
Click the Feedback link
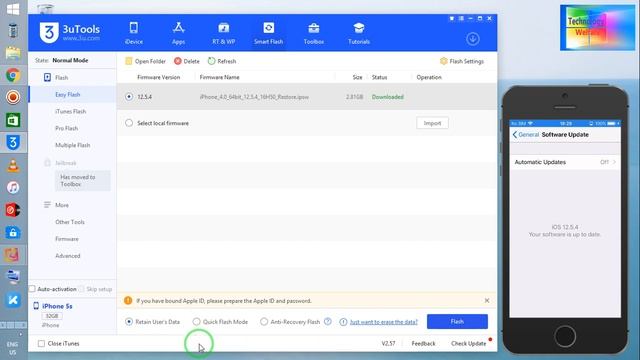click(423, 344)
